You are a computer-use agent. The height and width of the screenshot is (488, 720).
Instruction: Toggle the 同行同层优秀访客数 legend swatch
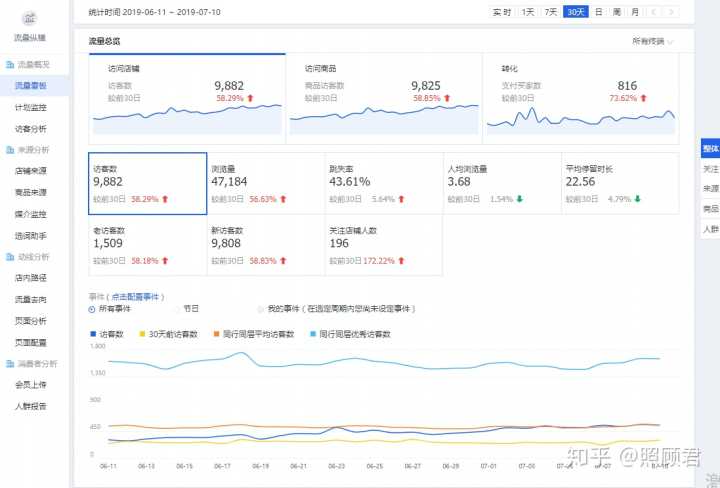pos(313,334)
